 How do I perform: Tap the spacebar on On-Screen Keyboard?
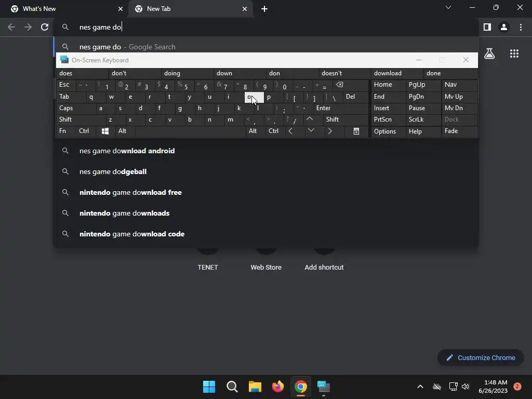pos(190,131)
